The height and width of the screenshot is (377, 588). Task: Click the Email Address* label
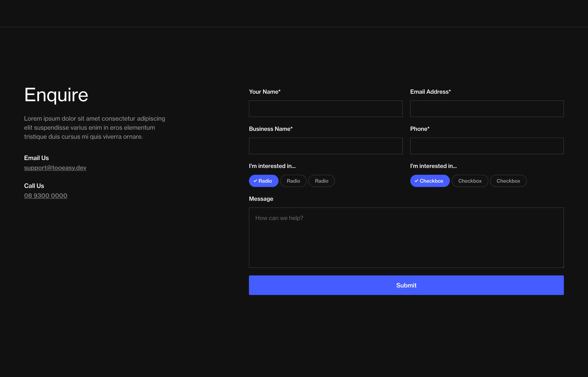pos(430,92)
